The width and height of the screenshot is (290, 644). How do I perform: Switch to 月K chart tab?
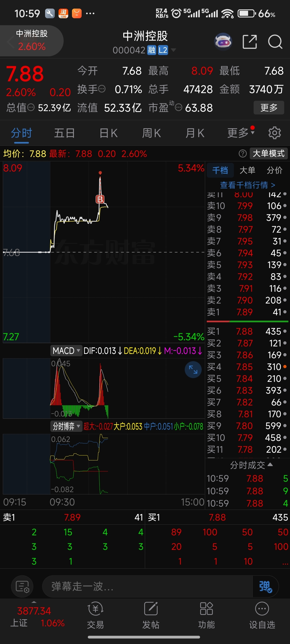coord(195,133)
